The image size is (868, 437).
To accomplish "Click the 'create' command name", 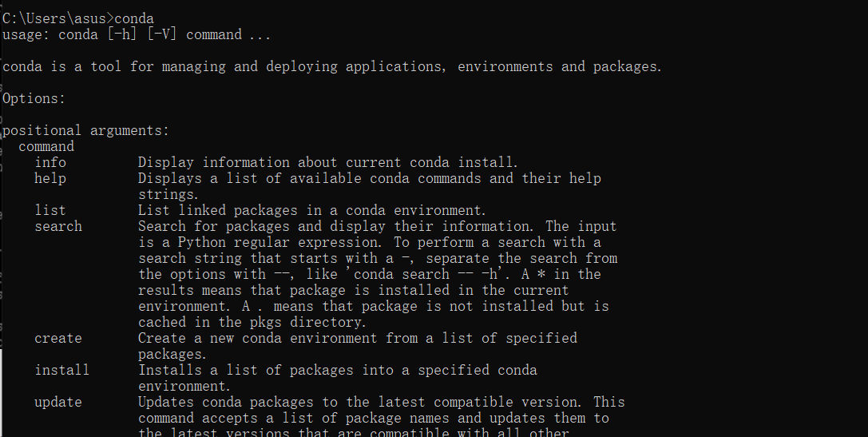I will tap(58, 339).
